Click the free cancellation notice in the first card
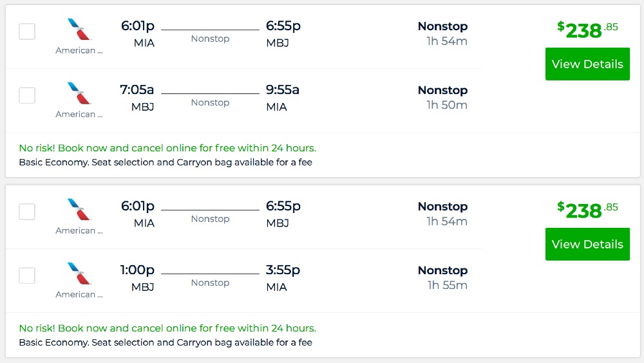 coord(167,148)
